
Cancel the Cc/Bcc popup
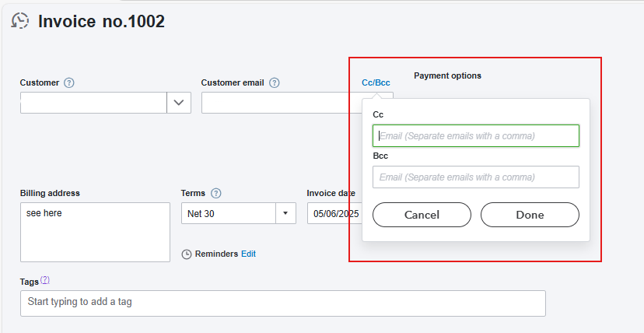(422, 215)
